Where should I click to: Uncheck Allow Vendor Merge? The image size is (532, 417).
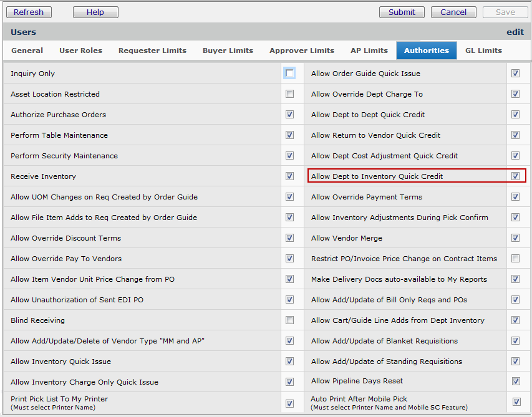coord(515,238)
